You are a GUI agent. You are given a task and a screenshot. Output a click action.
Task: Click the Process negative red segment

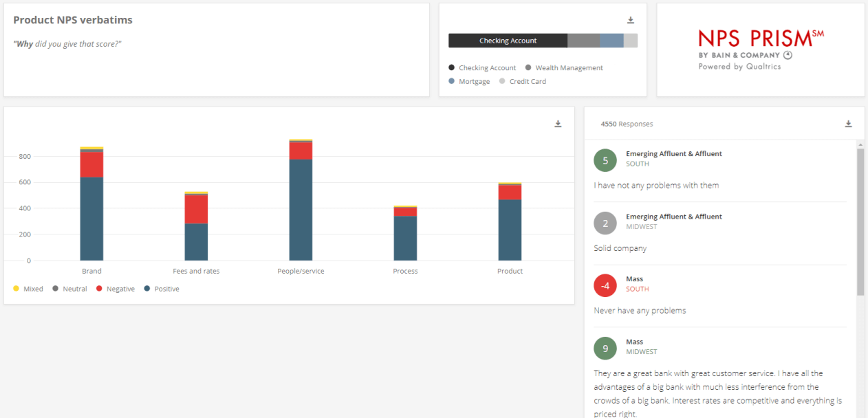405,212
